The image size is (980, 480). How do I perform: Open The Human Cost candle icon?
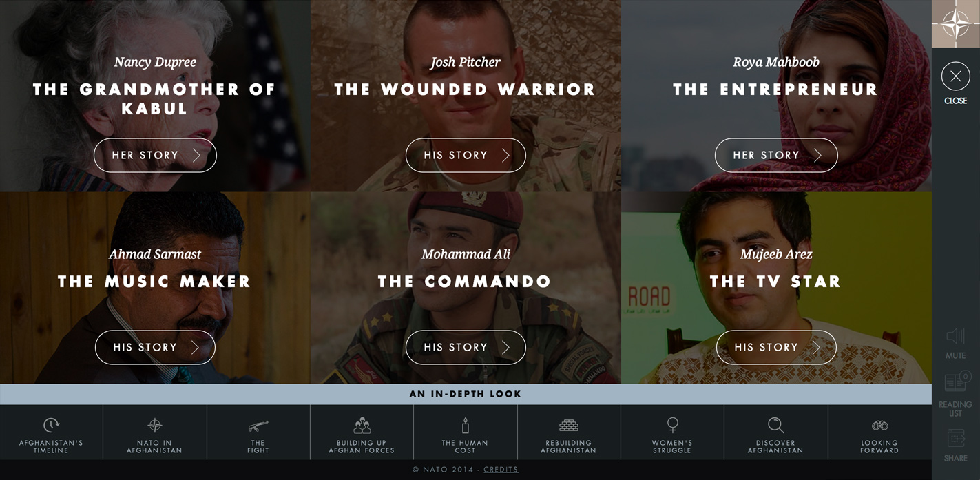(466, 425)
